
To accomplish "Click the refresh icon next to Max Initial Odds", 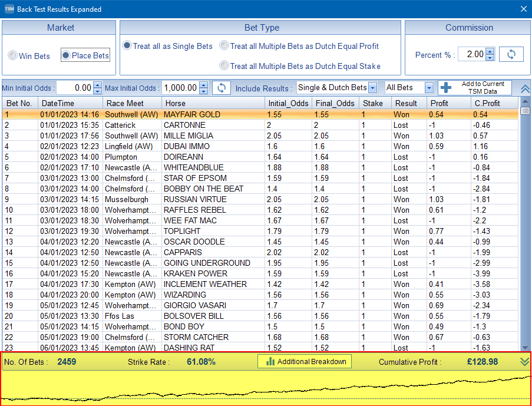I will 221,88.
